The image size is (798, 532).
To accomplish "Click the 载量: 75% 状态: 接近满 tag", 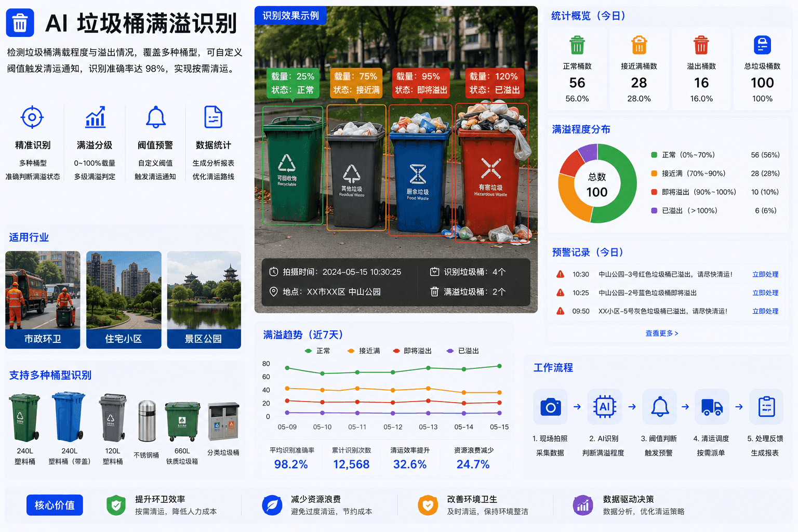I will [356, 83].
